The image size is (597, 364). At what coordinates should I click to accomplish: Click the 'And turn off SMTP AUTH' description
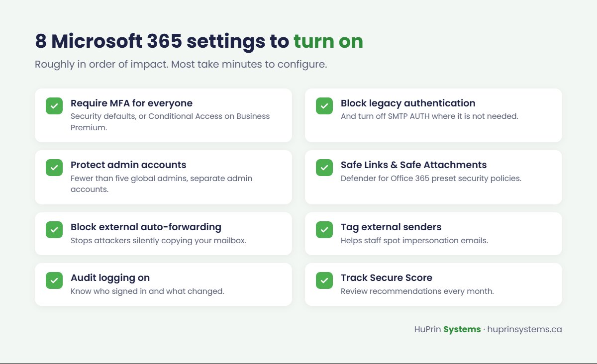point(429,116)
